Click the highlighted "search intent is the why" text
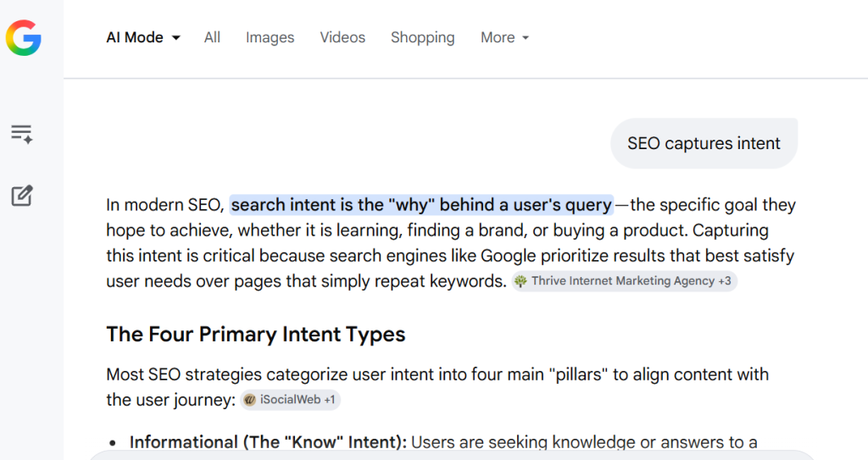Screen dimensions: 868x460 421,205
